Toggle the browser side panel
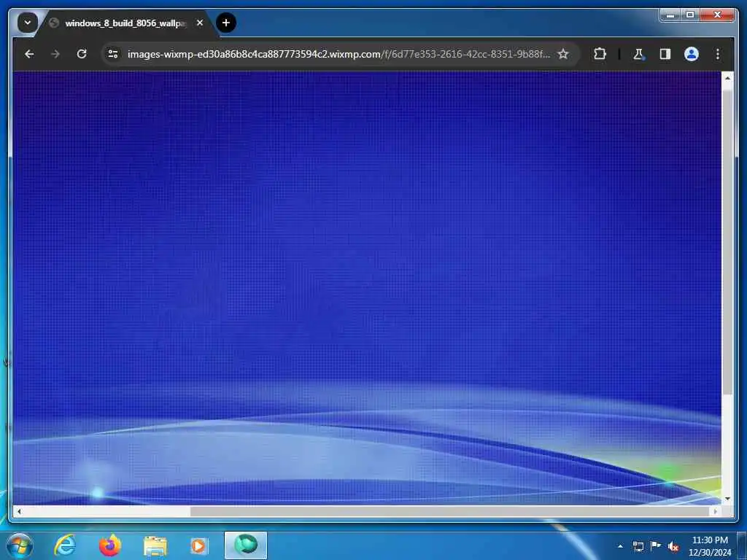747x560 pixels. (665, 54)
